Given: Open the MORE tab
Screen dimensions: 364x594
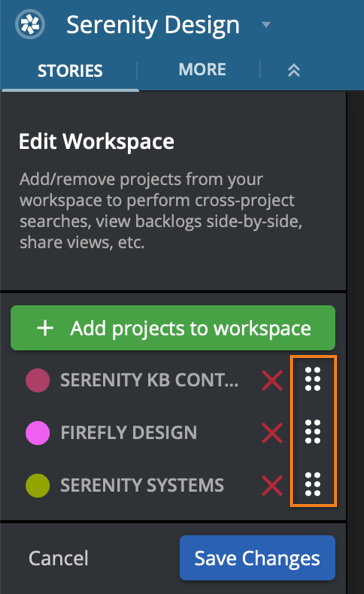Looking at the screenshot, I should pos(202,69).
